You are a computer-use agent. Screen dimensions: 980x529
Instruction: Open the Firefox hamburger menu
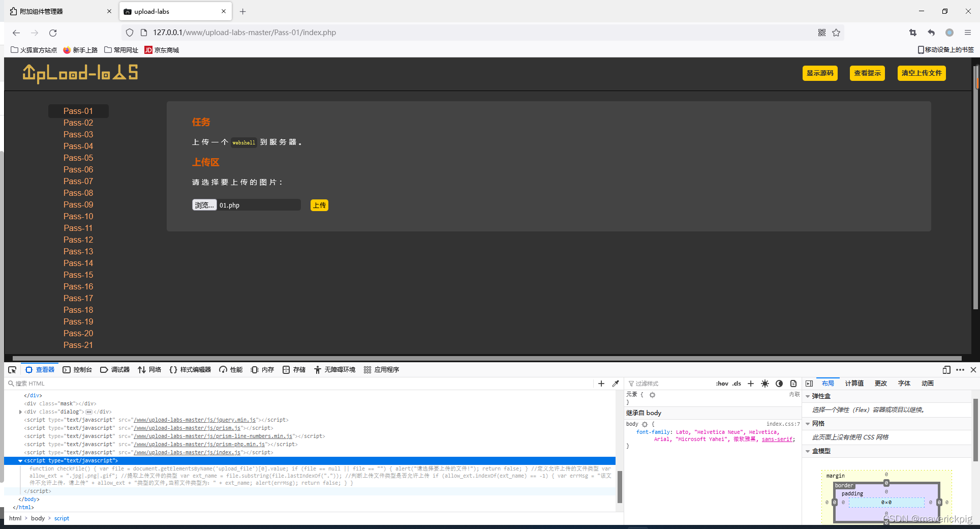(x=968, y=33)
